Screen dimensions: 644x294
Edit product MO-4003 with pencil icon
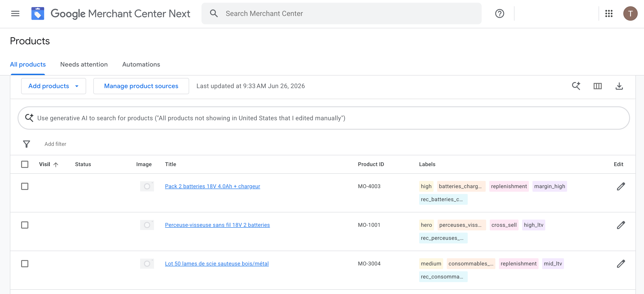click(621, 187)
